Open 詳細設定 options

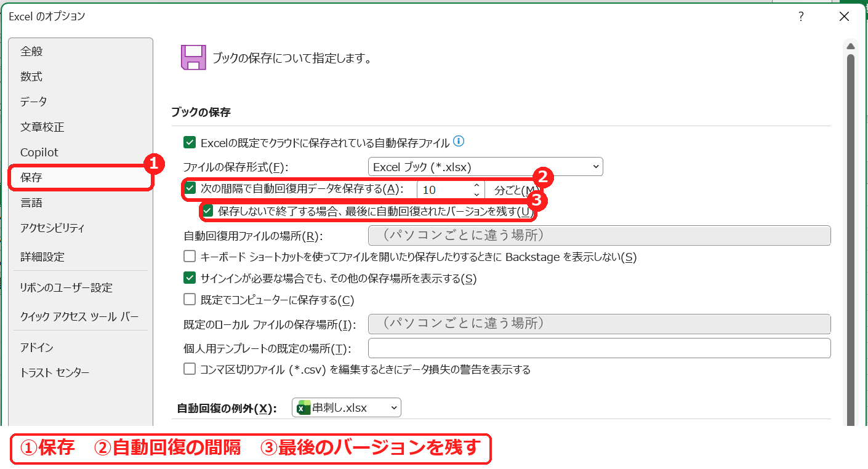point(81,257)
